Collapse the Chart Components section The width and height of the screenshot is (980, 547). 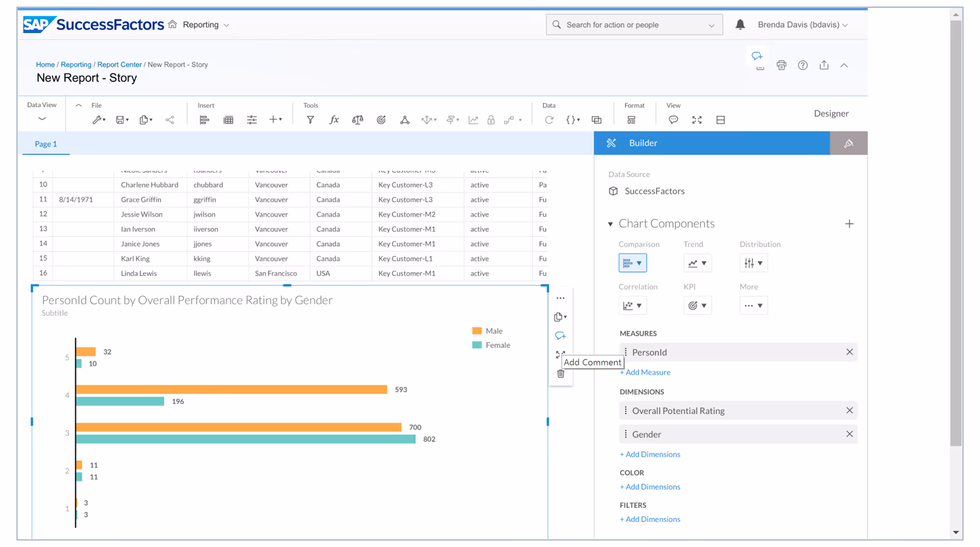click(610, 224)
